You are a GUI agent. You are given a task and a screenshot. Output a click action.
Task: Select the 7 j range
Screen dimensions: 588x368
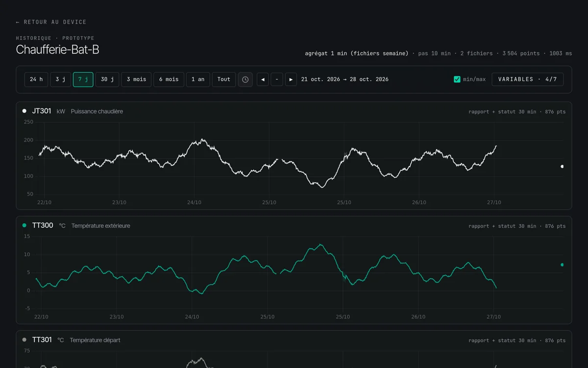click(83, 79)
